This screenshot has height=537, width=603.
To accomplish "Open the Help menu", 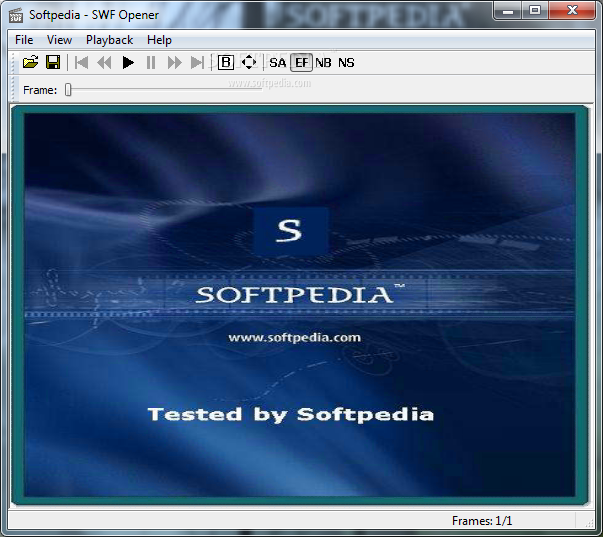I will [x=159, y=40].
